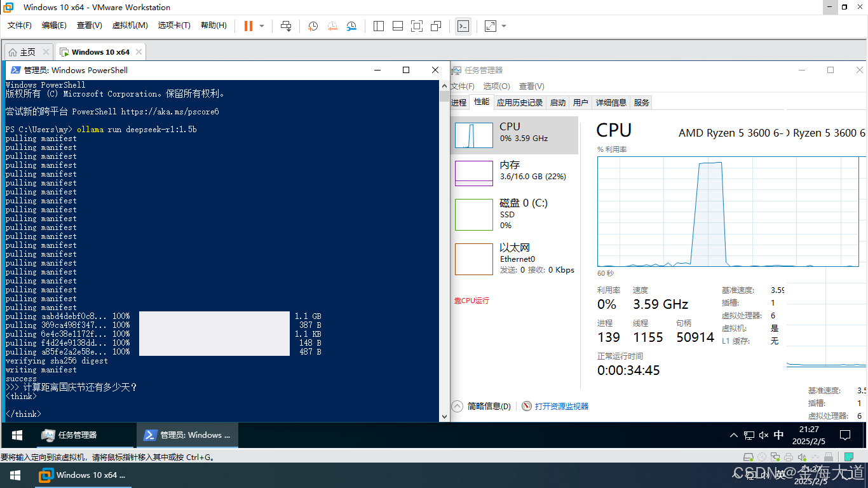Select the 内存 performance entry
Screen dimensions: 868x488
pos(515,173)
